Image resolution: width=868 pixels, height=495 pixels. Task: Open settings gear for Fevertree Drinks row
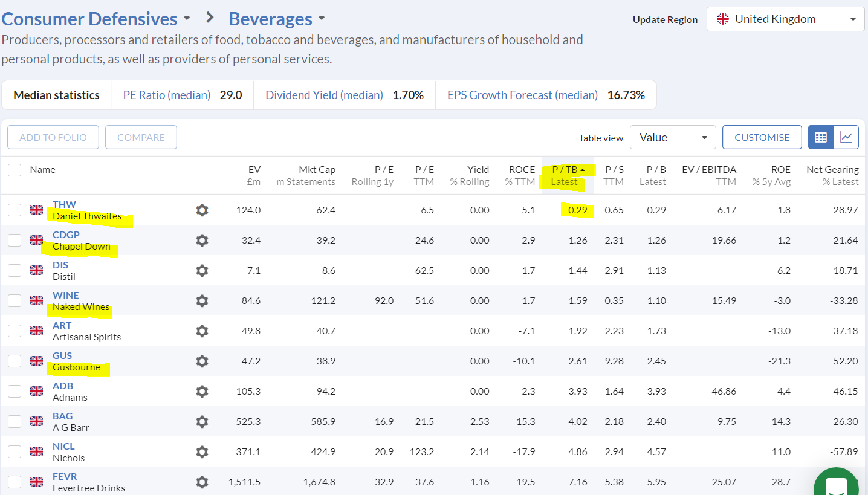tap(202, 482)
